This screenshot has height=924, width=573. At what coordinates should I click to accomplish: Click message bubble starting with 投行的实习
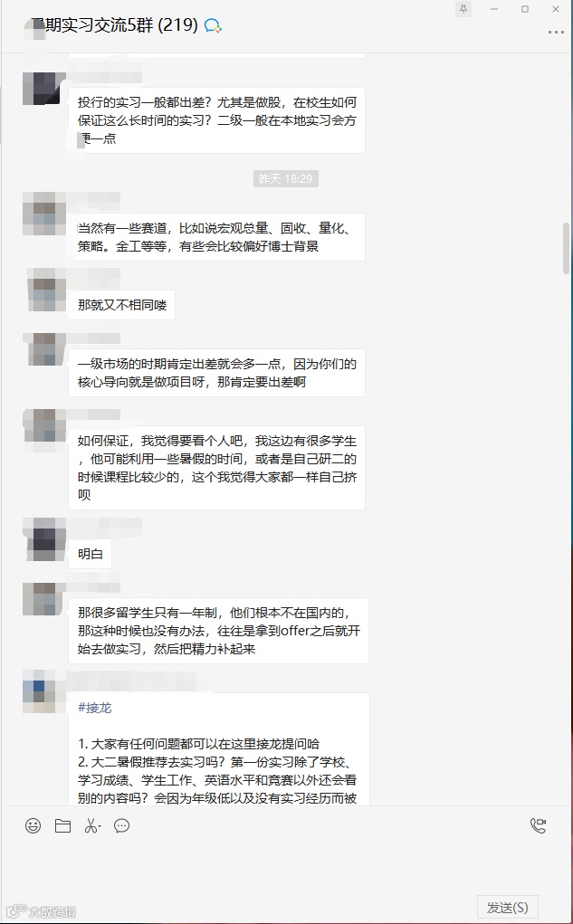point(217,120)
